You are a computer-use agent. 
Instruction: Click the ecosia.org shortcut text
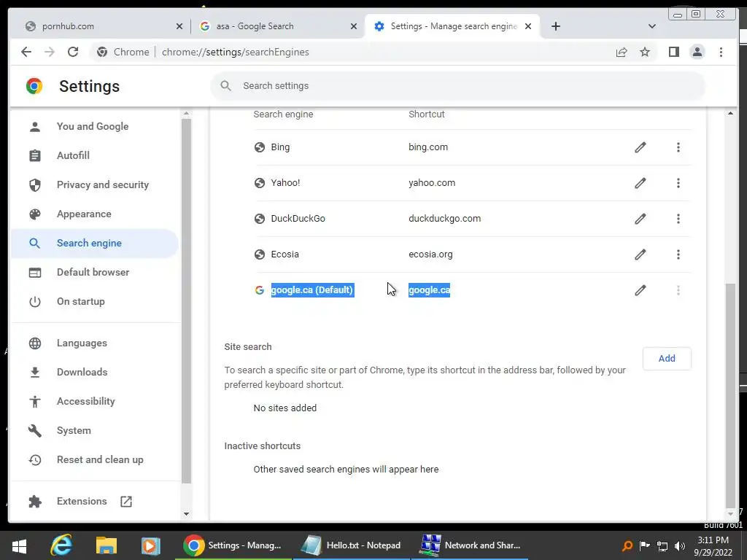(430, 254)
